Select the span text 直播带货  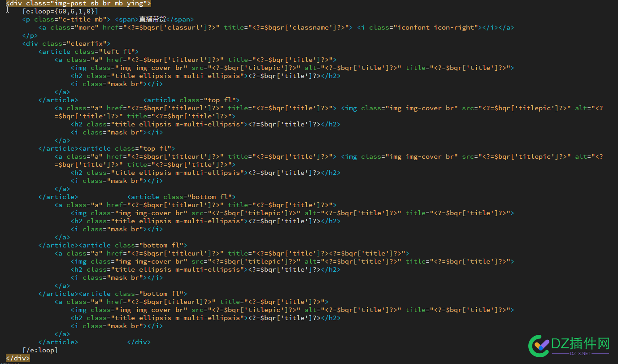click(x=152, y=19)
